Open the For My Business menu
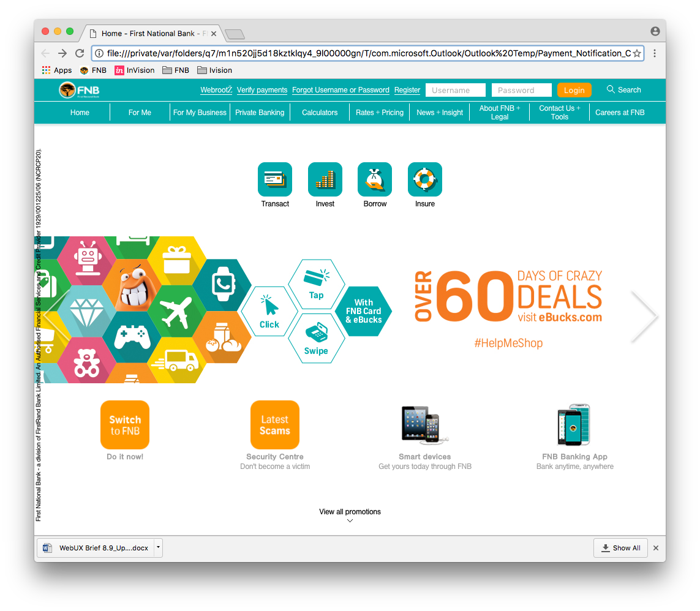 (x=200, y=113)
